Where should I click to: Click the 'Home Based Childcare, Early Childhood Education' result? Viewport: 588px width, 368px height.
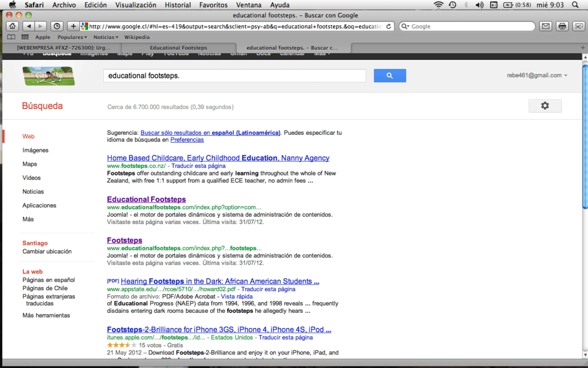click(x=218, y=158)
